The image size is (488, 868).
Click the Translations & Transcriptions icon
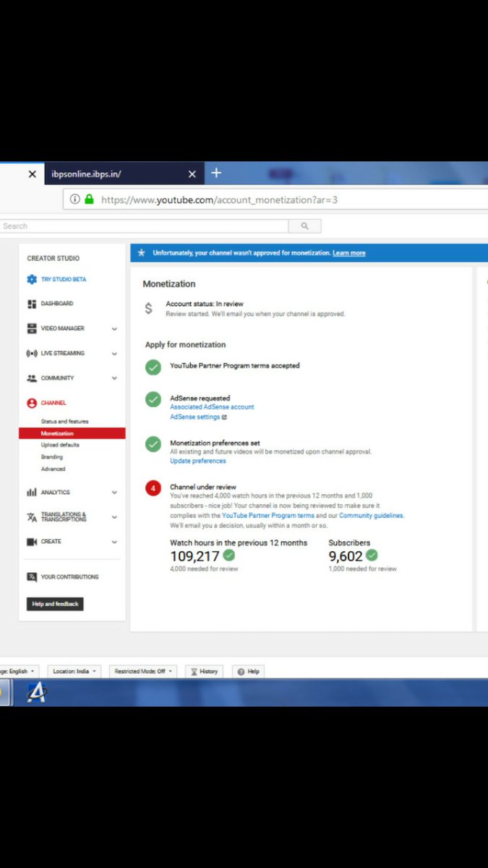(32, 517)
